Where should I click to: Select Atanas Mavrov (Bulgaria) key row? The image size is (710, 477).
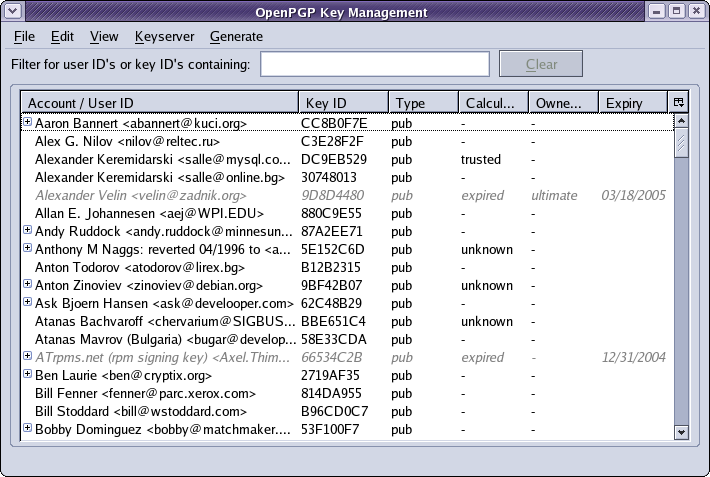pos(347,339)
